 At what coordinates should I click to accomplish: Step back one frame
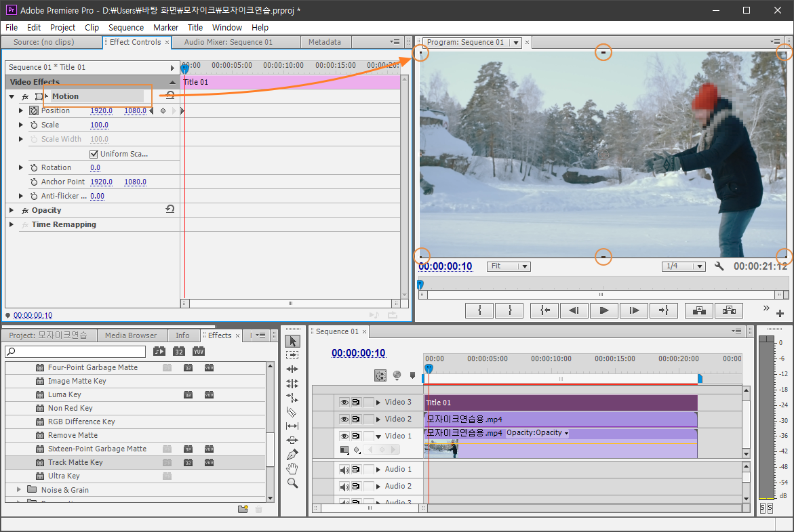(574, 310)
